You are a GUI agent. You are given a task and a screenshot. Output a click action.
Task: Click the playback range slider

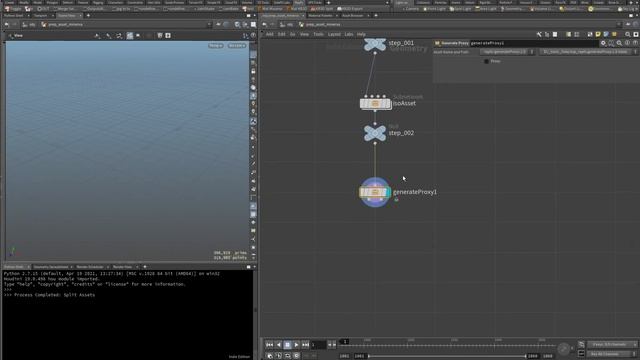447,356
